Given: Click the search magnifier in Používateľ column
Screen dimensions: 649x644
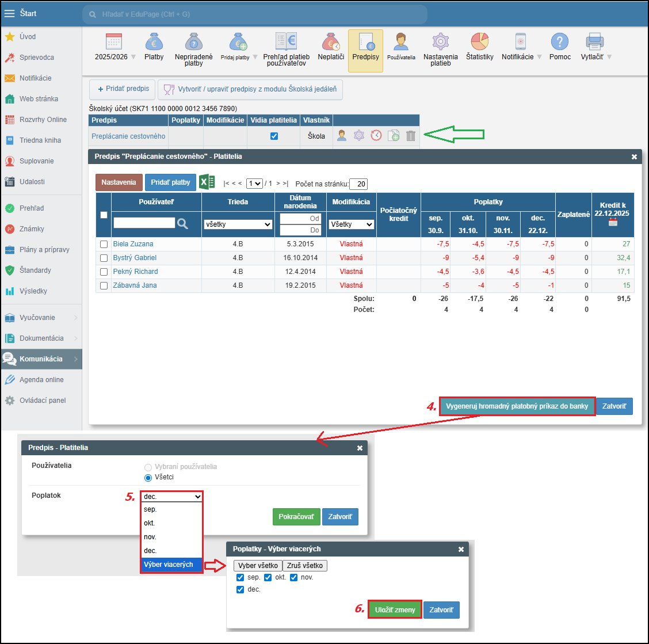Looking at the screenshot, I should (x=183, y=224).
